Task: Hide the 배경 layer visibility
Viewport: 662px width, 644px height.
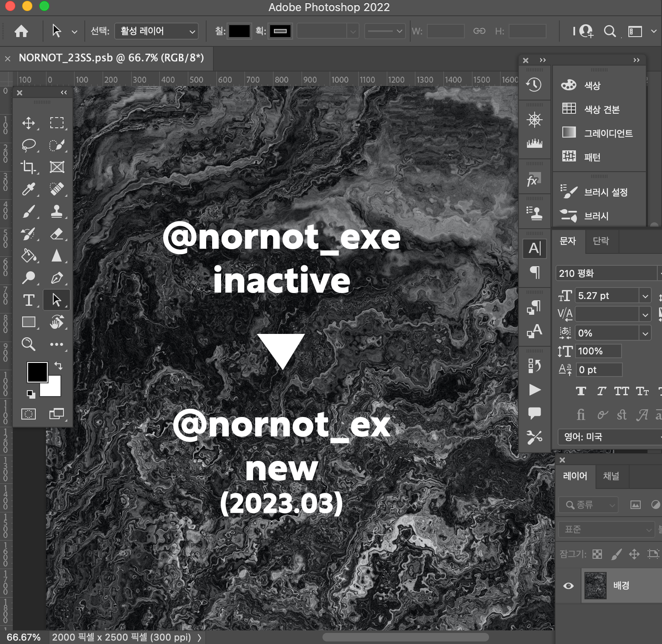Action: [x=568, y=586]
